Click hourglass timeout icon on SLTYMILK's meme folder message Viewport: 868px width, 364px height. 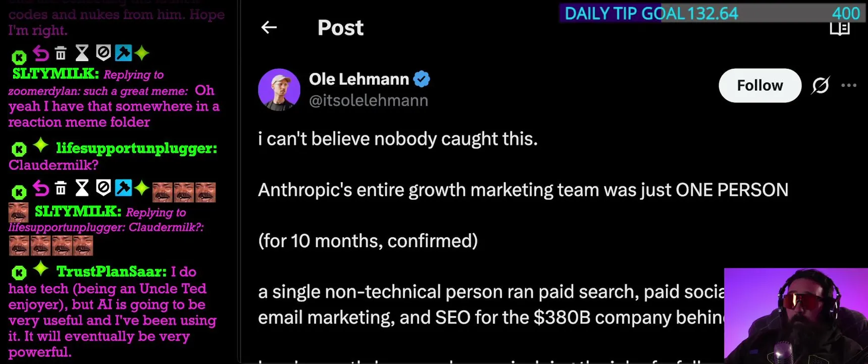82,53
